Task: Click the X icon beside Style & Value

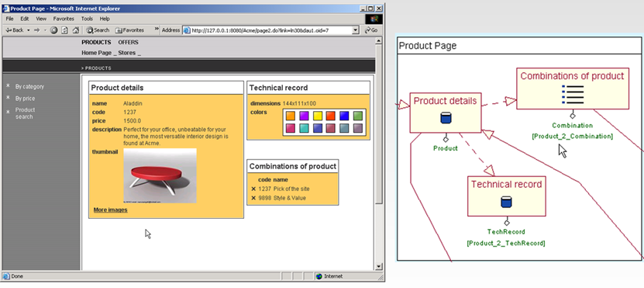Action: pyautogui.click(x=253, y=198)
